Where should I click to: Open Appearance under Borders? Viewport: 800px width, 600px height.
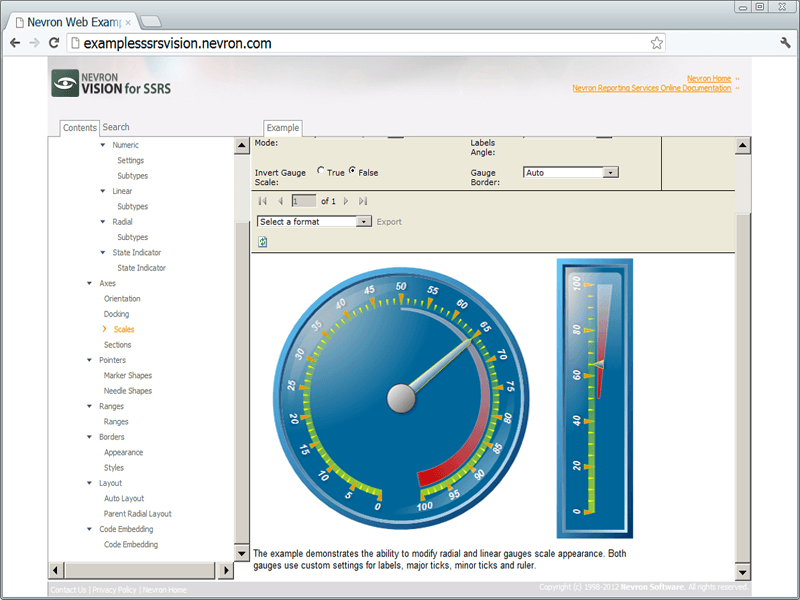point(123,452)
